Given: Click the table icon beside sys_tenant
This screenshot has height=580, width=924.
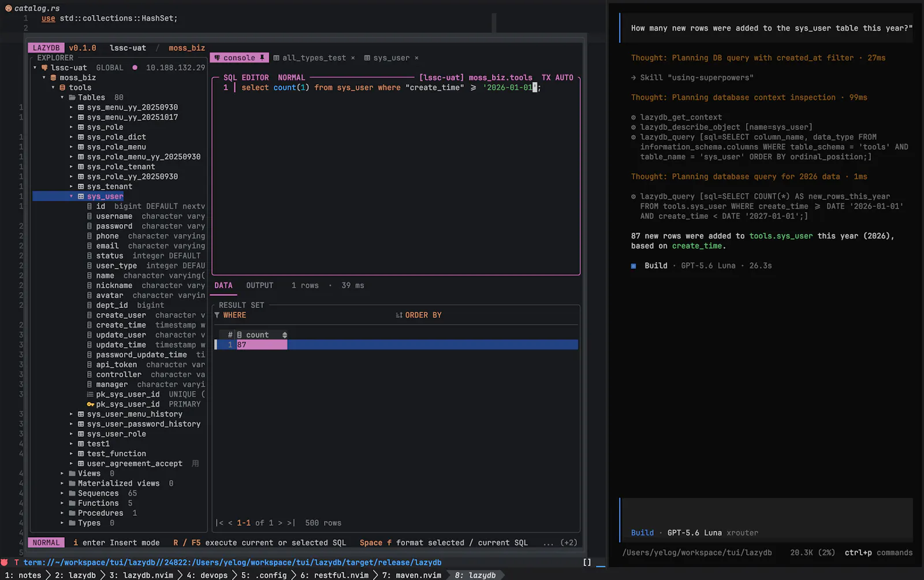Looking at the screenshot, I should click(x=81, y=187).
